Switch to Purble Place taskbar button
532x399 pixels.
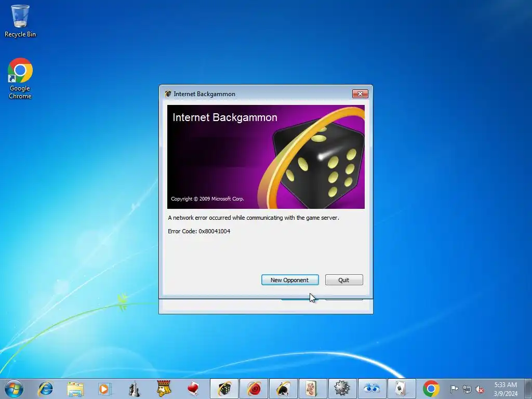pyautogui.click(x=372, y=389)
